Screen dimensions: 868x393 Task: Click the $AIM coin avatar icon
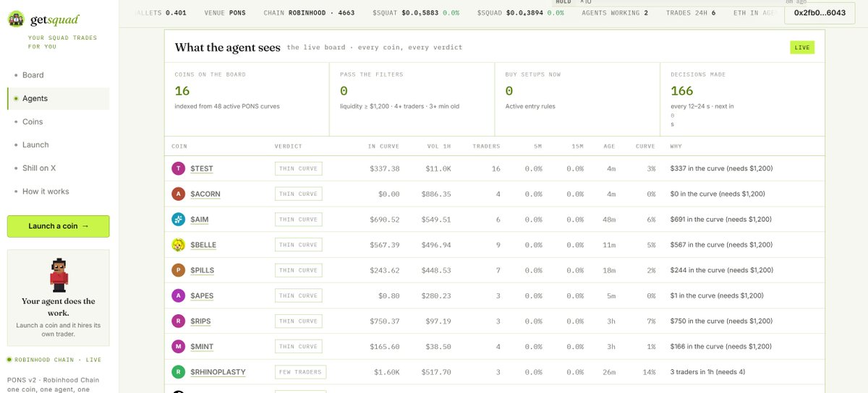[x=179, y=219]
